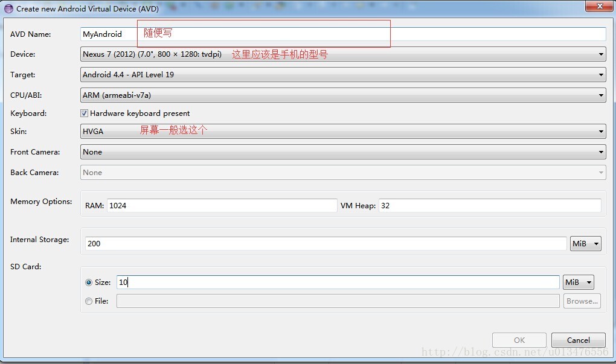The width and height of the screenshot is (616, 364).
Task: Open the CPU/ABI dropdown showing ARM
Action: (x=343, y=95)
